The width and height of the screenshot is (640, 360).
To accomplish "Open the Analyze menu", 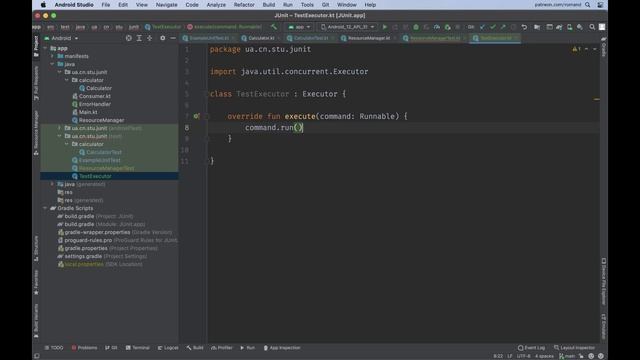I will (216, 5).
